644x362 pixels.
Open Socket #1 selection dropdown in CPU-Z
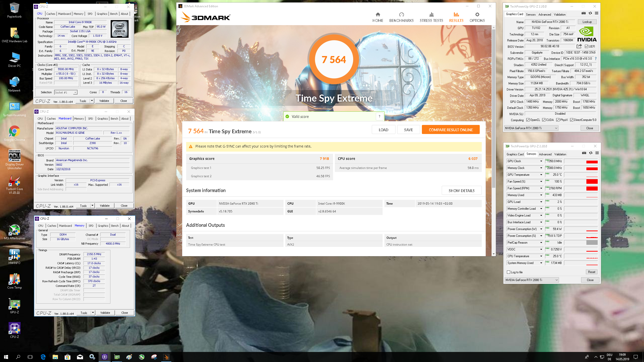coord(66,93)
